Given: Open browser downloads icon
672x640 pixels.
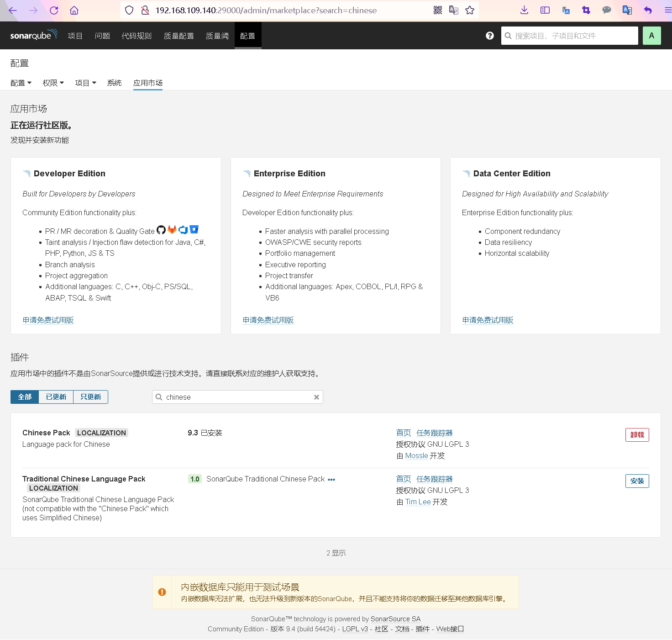Looking at the screenshot, I should [524, 10].
